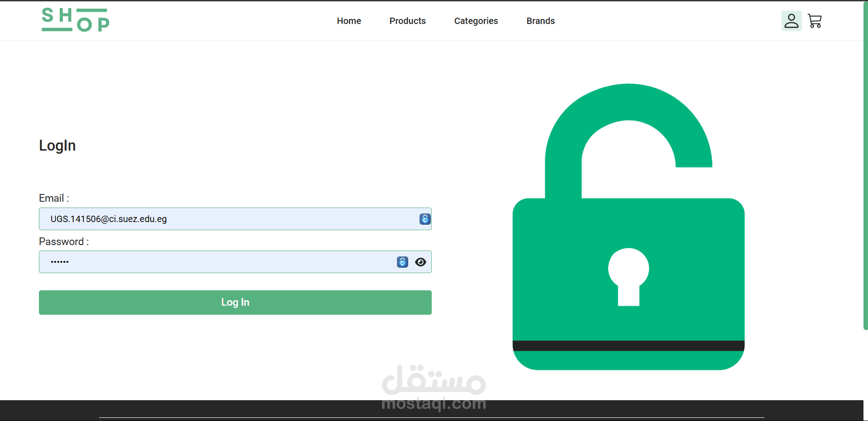Open the Products menu item
Image resolution: width=868 pixels, height=421 pixels.
[x=408, y=21]
